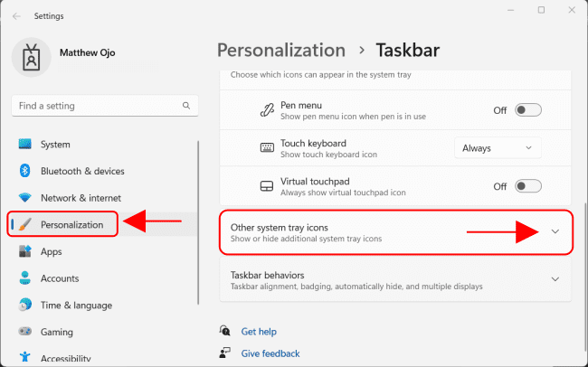Expand Other system tray icons chevron
Screen dimensions: 588x367
click(x=555, y=231)
